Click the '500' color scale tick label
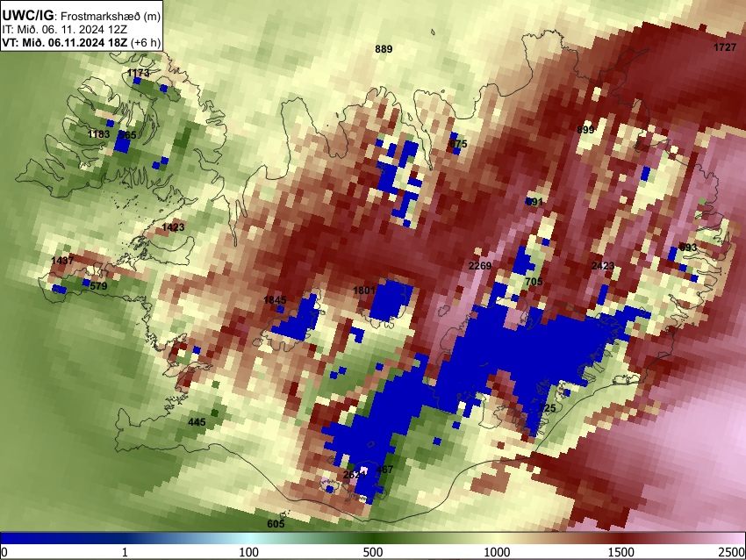The width and height of the screenshot is (746, 560). point(373,552)
